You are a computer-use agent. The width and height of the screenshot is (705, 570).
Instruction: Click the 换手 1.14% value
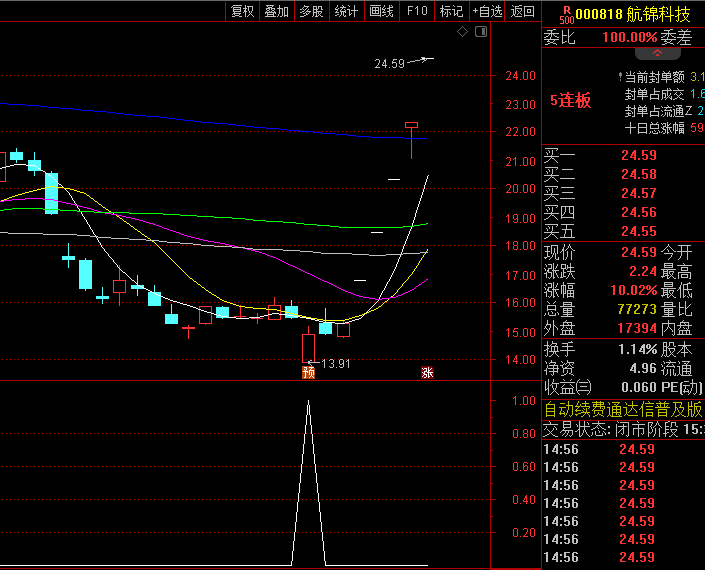pos(638,349)
